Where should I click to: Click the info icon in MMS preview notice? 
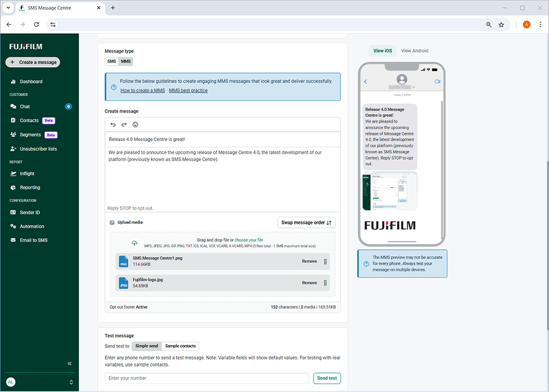(x=366, y=264)
